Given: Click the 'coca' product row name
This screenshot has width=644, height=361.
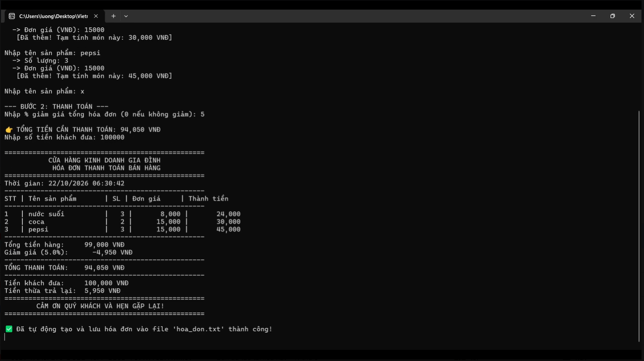Looking at the screenshot, I should pos(36,222).
